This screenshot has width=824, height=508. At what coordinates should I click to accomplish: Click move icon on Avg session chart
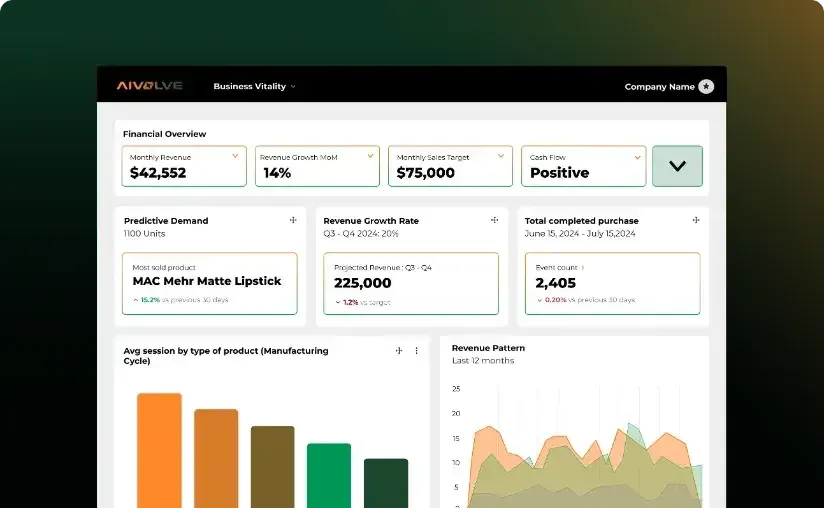click(399, 350)
